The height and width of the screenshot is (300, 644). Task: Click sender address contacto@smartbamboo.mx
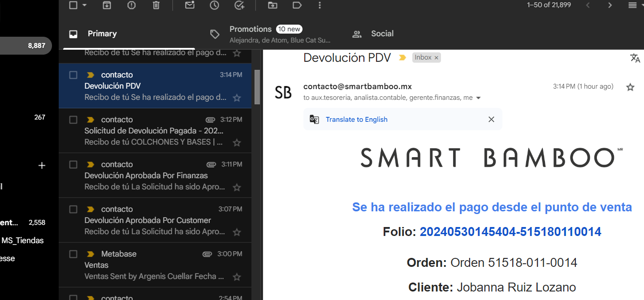[x=358, y=86]
